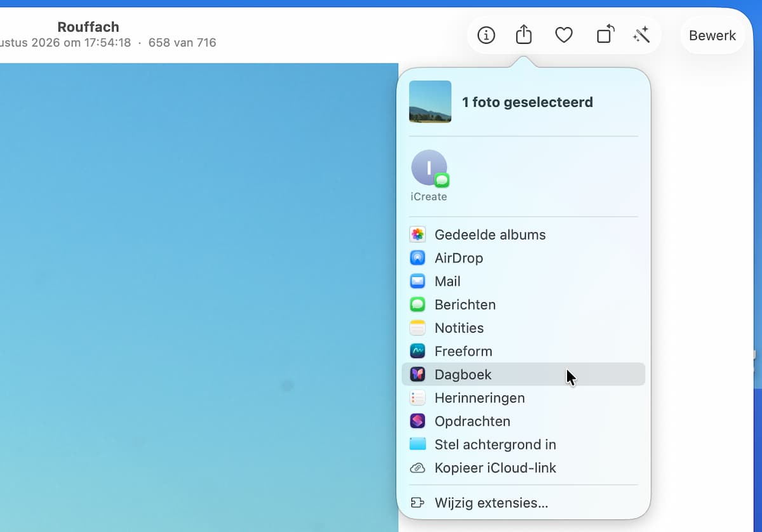Select the AirDrop menu entry
Viewport: 762px width, 532px height.
click(523, 258)
